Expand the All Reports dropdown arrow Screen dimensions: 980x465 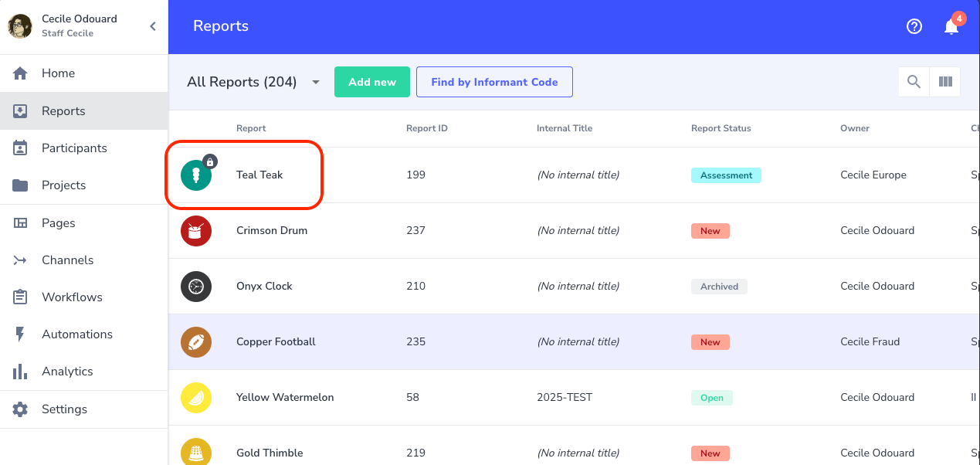coord(316,82)
